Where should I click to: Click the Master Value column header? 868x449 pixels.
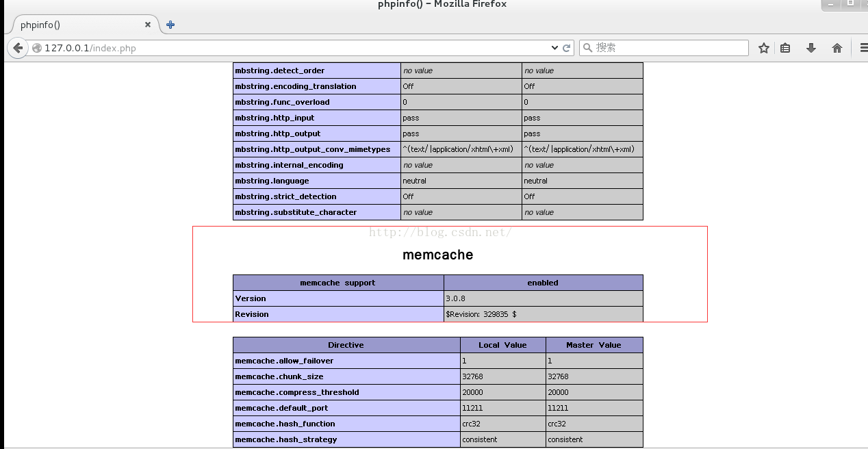tap(594, 345)
